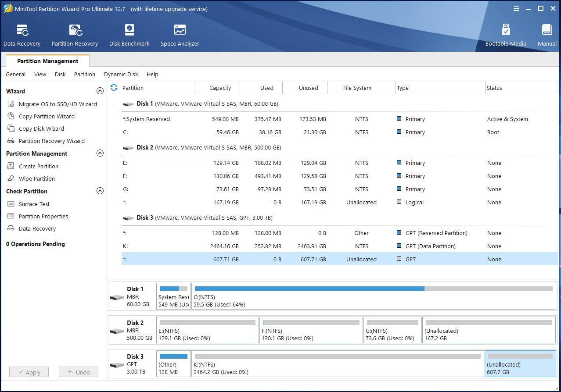Click Partition Recovery Wizard sidebar icon
Viewport: 561px width, 392px height.
tap(11, 141)
